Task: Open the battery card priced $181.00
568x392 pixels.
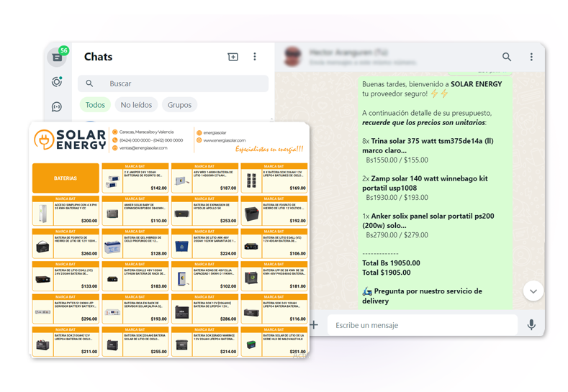Action: (x=274, y=276)
